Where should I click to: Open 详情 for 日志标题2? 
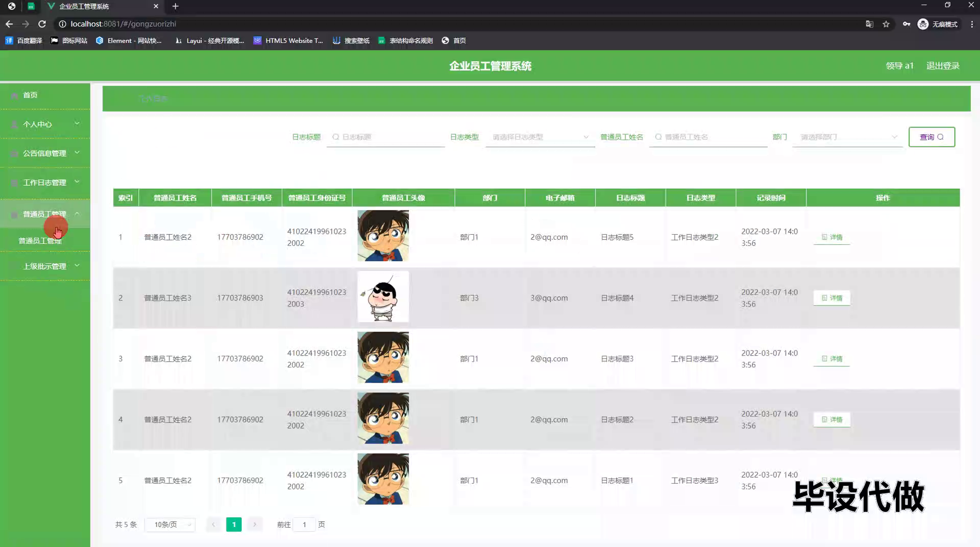[831, 419]
